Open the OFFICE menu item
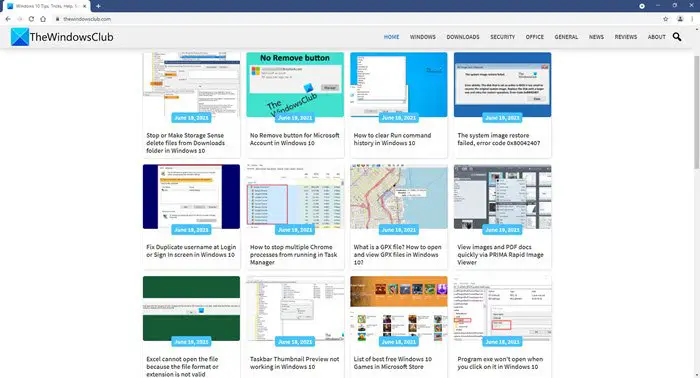 535,37
